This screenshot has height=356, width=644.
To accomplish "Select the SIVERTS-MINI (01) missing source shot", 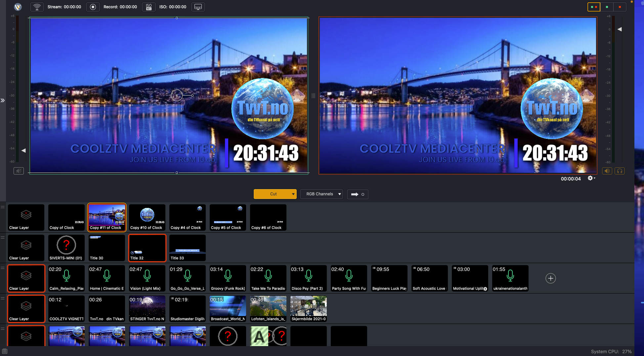I will click(66, 248).
